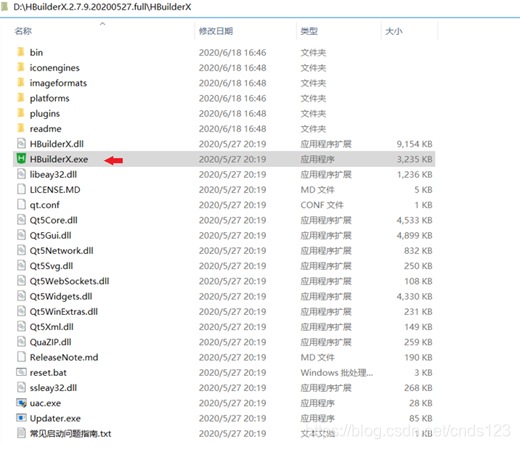Viewport: 520px width, 449px height.
Task: Click the HBuilderX.dll file icon
Action: coord(21,144)
